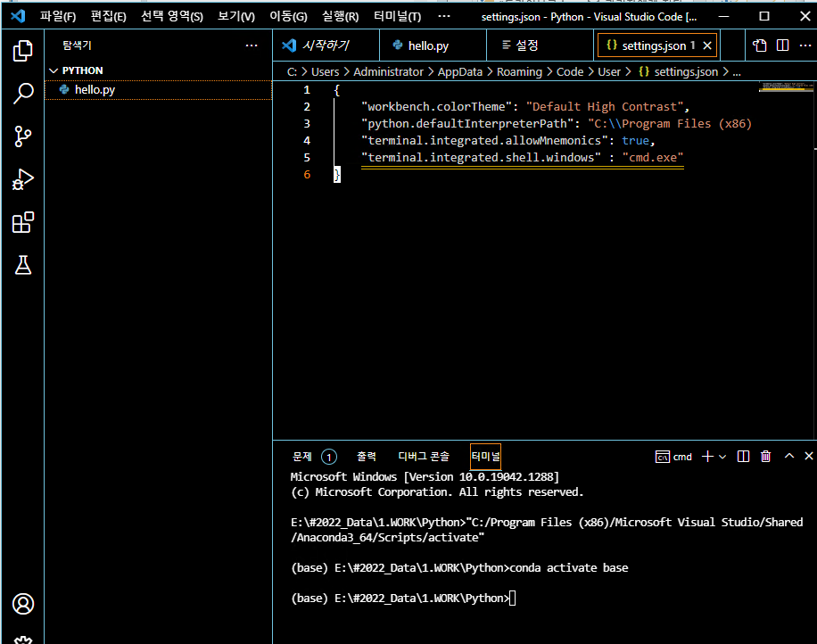Show hidden menu items via title bar ellipsis

click(x=444, y=16)
